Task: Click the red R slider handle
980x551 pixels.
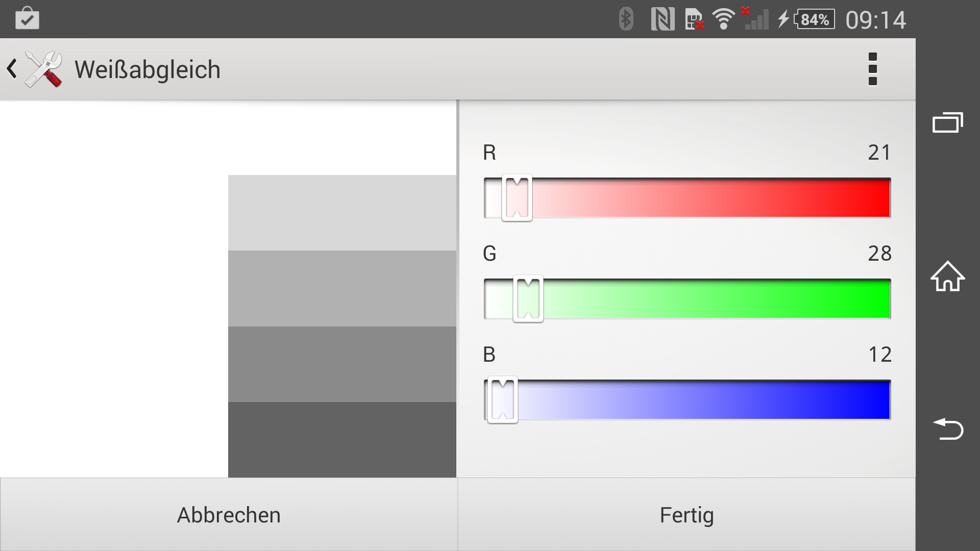Action: [x=517, y=198]
